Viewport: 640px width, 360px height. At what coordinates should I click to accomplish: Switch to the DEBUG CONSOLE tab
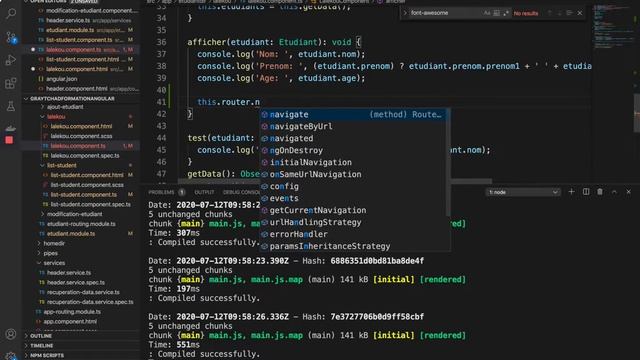[x=241, y=192]
